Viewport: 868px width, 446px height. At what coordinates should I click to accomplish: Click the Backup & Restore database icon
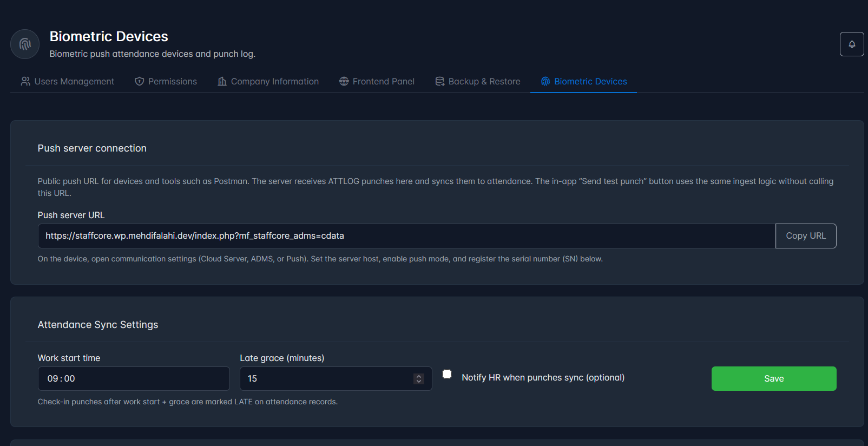tap(439, 81)
